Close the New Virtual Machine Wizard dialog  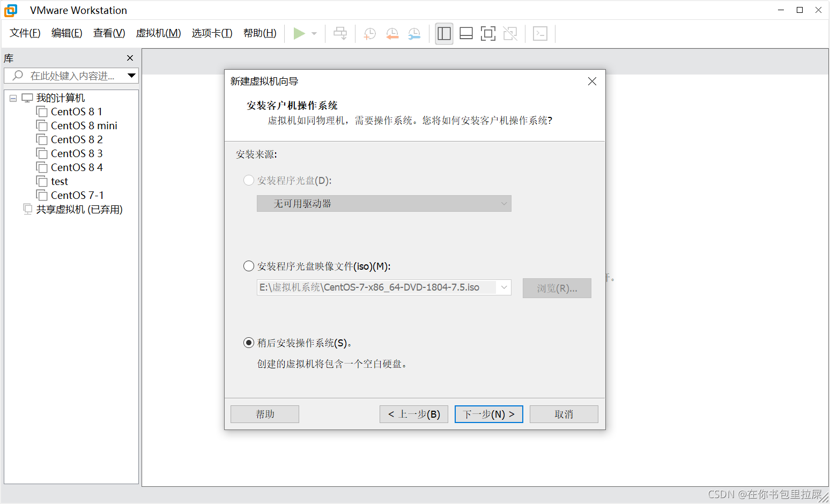592,81
